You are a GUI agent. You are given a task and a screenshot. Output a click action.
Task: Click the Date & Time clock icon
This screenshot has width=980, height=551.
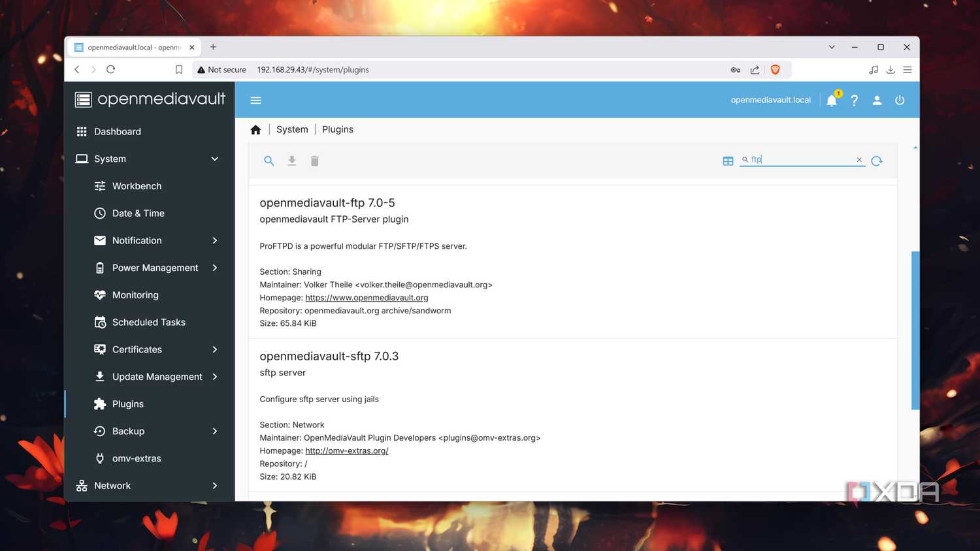pyautogui.click(x=100, y=213)
